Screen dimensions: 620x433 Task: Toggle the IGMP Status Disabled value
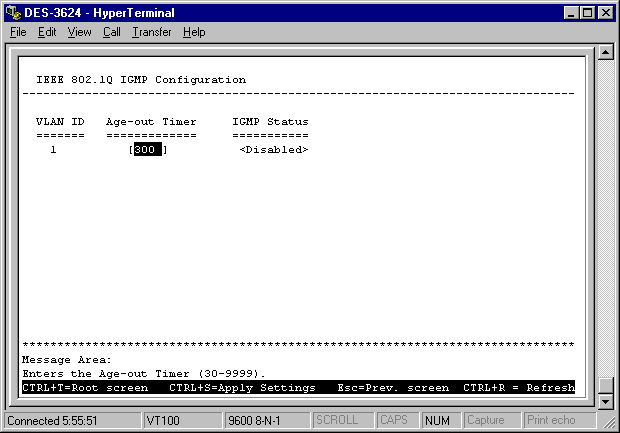click(273, 149)
